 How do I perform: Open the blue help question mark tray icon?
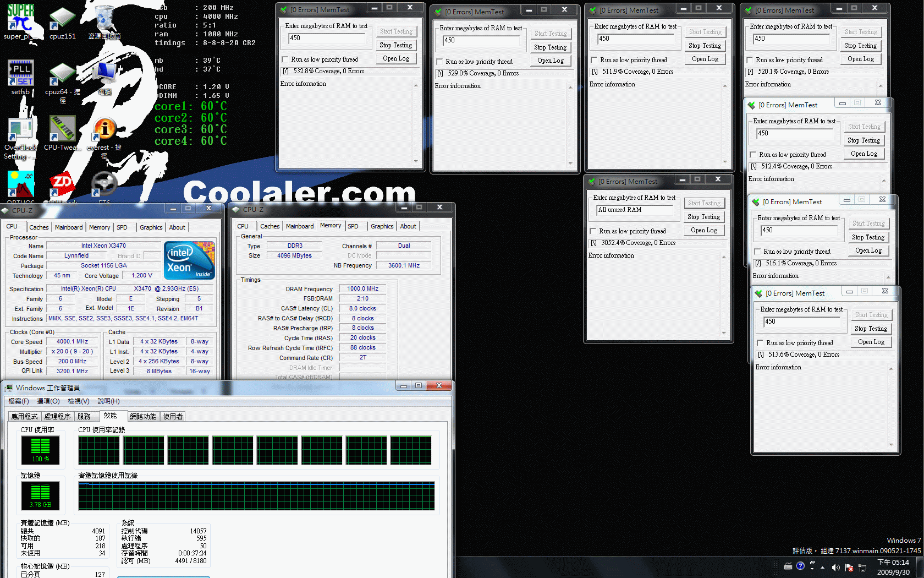pos(800,566)
